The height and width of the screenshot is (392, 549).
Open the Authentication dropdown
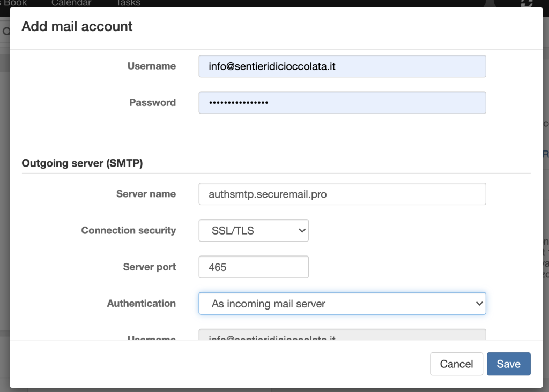click(342, 304)
